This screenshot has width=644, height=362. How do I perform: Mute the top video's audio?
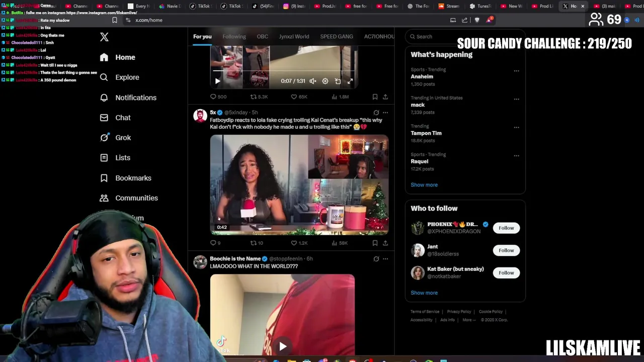[312, 81]
